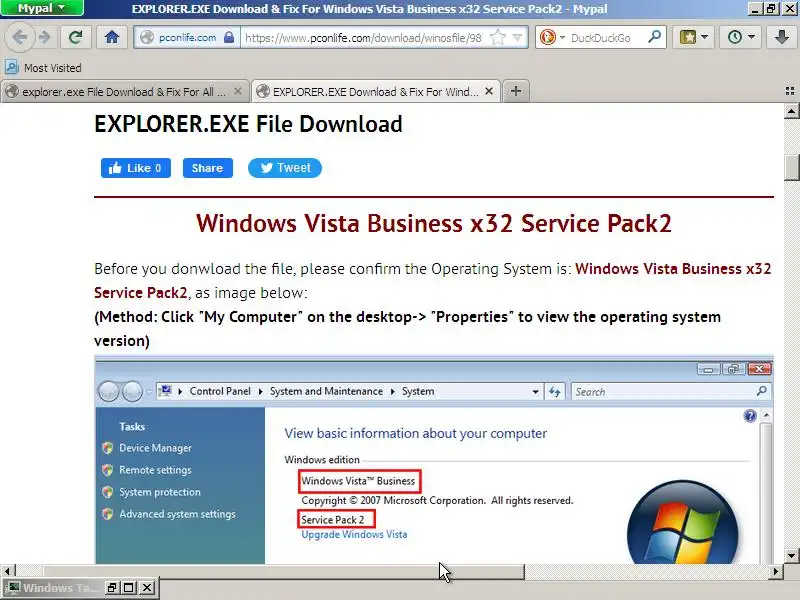The height and width of the screenshot is (600, 800).
Task: Click the Most Visited folder icon
Action: click(12, 67)
